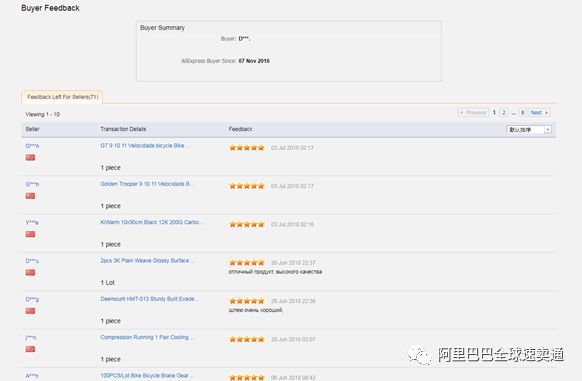Click the Russian comment on the 2pcs 3K row
Screen dimensions: 582x381
(275, 272)
